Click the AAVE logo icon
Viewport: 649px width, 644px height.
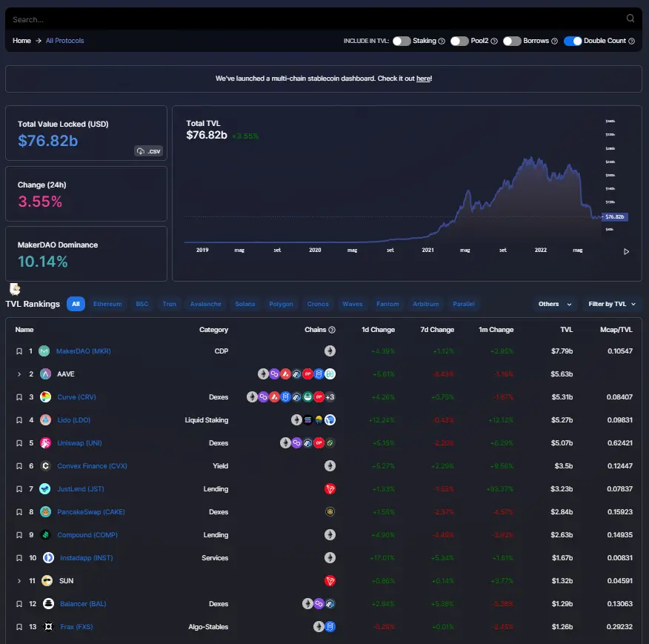(x=45, y=374)
